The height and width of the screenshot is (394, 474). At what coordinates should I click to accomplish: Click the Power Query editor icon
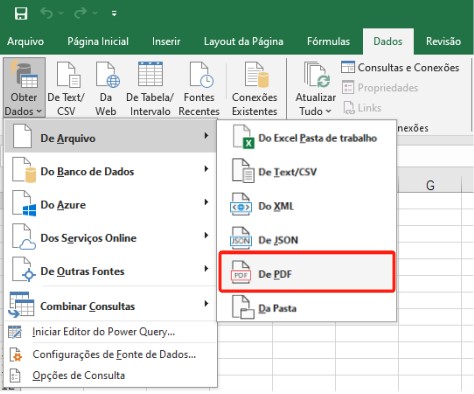point(15,332)
